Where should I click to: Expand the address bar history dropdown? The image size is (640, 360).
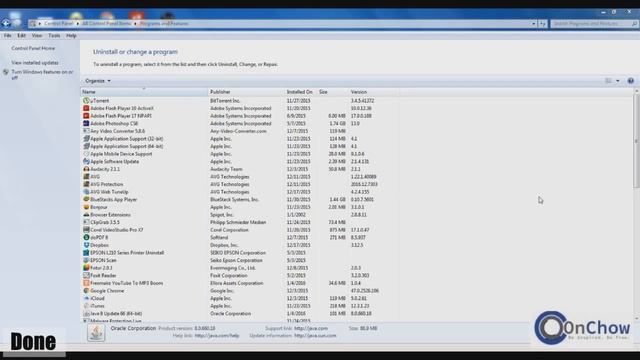[533, 24]
